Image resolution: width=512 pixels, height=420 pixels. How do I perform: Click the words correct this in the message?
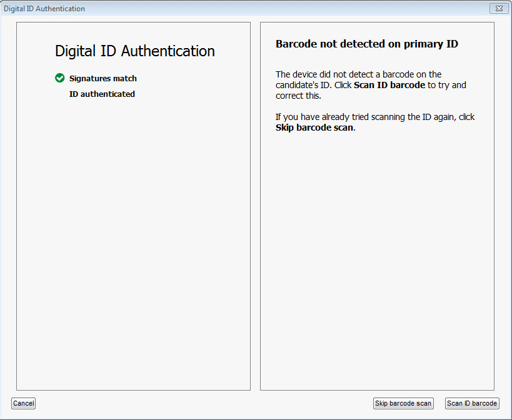click(x=298, y=96)
